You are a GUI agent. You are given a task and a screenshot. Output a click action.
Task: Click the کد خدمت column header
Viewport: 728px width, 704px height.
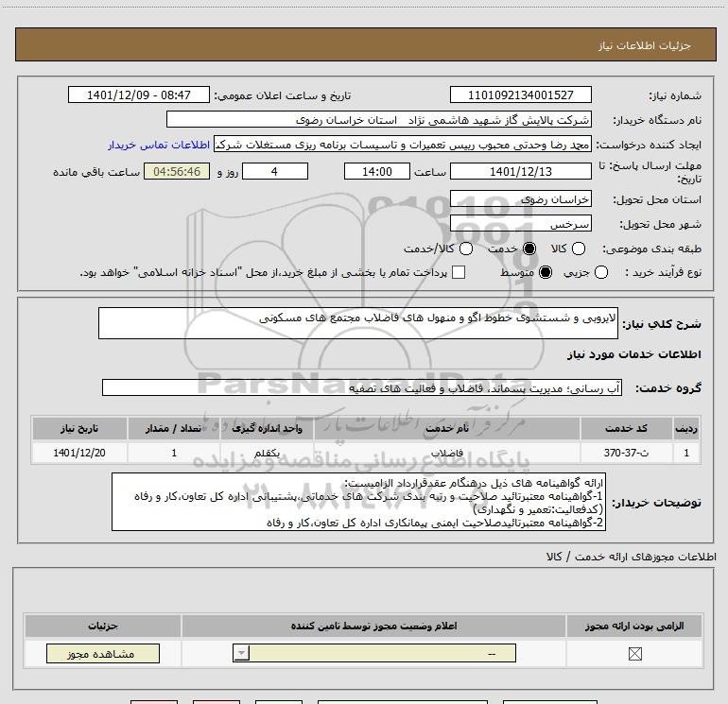click(626, 428)
